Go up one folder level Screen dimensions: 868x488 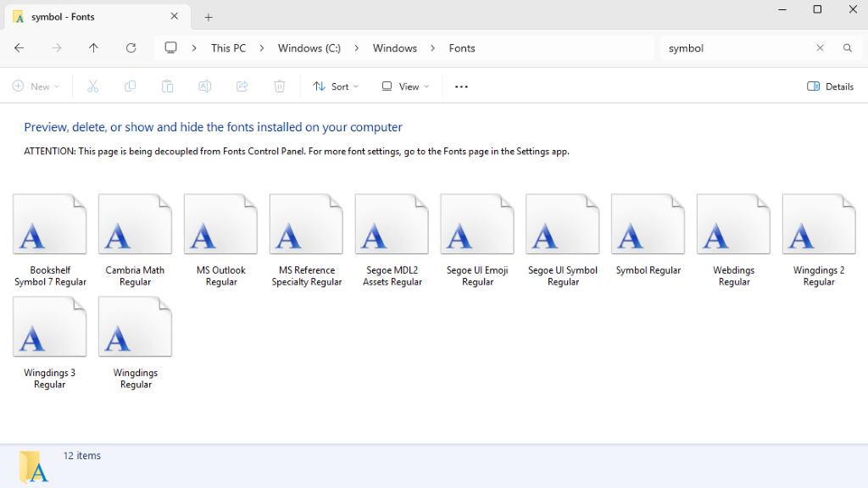(x=93, y=48)
